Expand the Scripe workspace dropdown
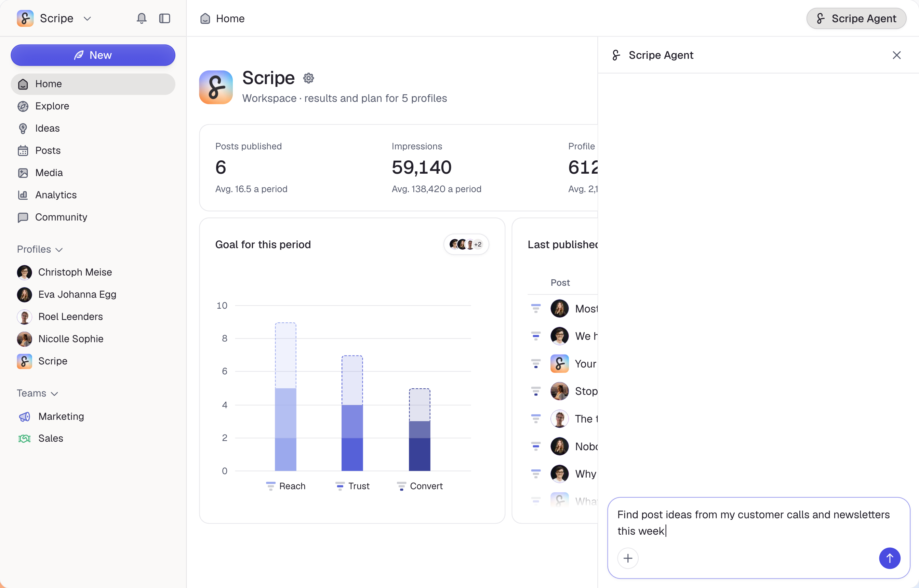Image resolution: width=919 pixels, height=588 pixels. [88, 18]
